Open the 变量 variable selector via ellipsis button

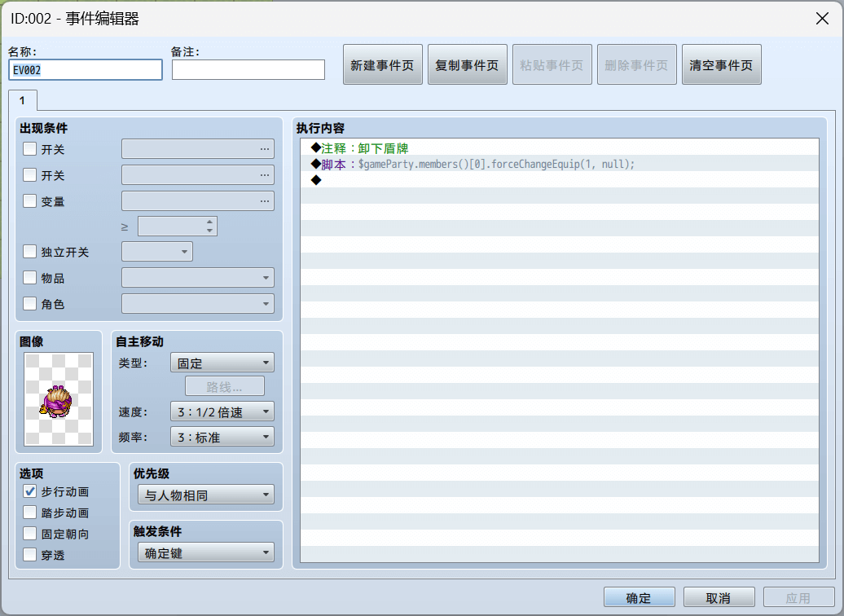click(x=264, y=200)
